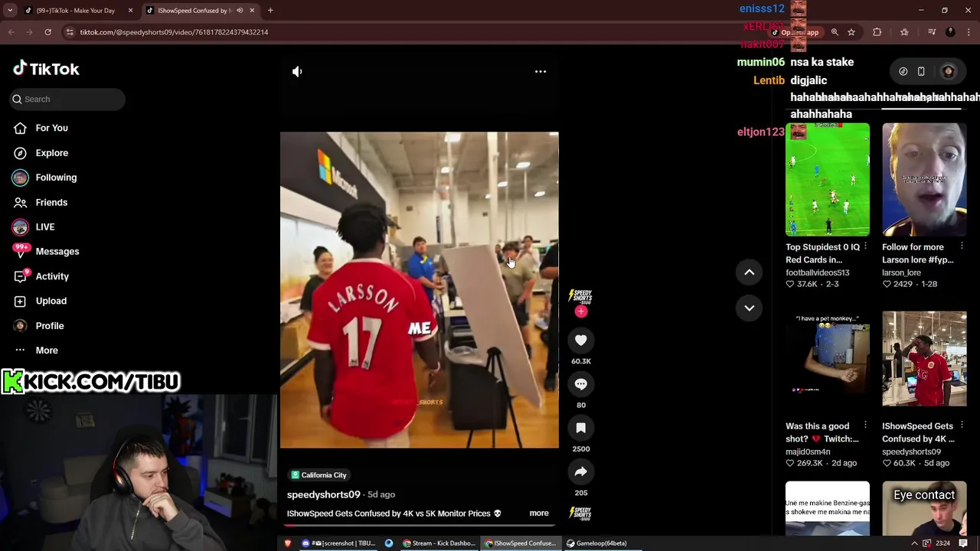
Task: Open the speedyshorts09 username link
Action: click(323, 494)
